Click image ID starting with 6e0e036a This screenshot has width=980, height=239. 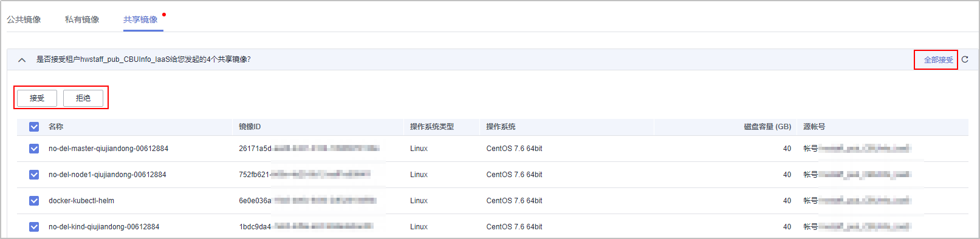point(308,201)
